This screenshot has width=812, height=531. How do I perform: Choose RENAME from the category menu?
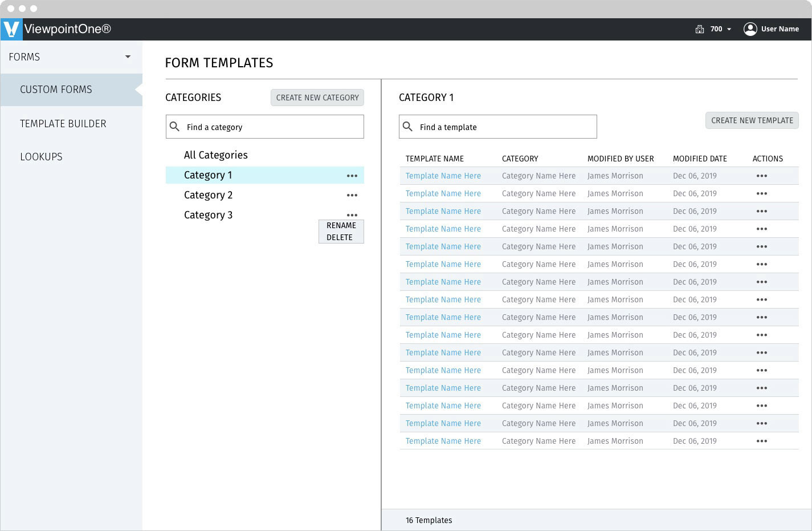341,225
